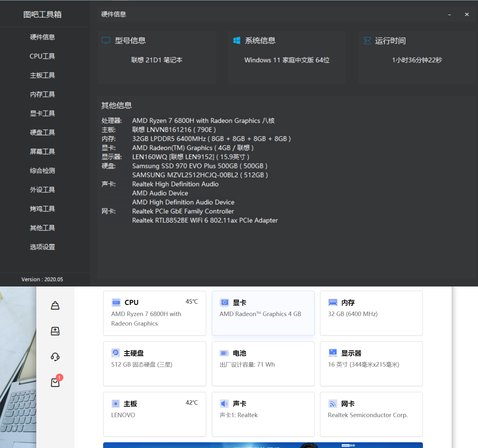Click Realtek High Definition Audio line
This screenshot has height=448, width=478.
(x=175, y=184)
